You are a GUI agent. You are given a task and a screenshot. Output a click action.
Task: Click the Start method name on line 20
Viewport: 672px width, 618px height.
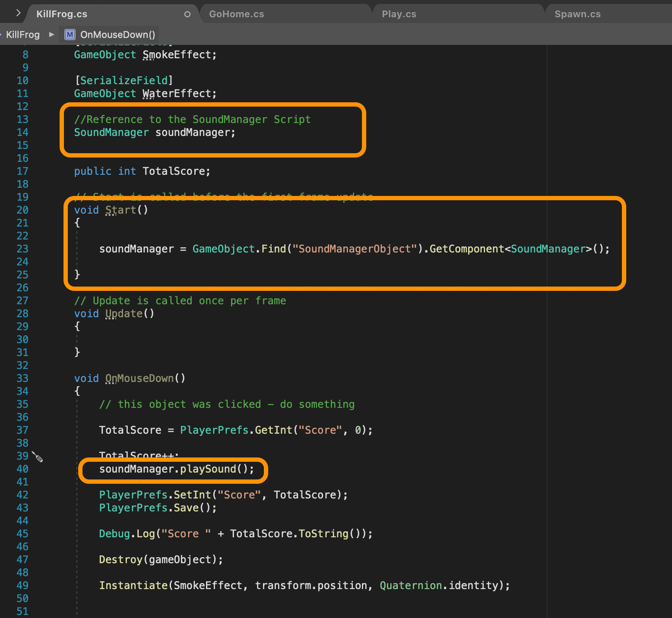(120, 210)
